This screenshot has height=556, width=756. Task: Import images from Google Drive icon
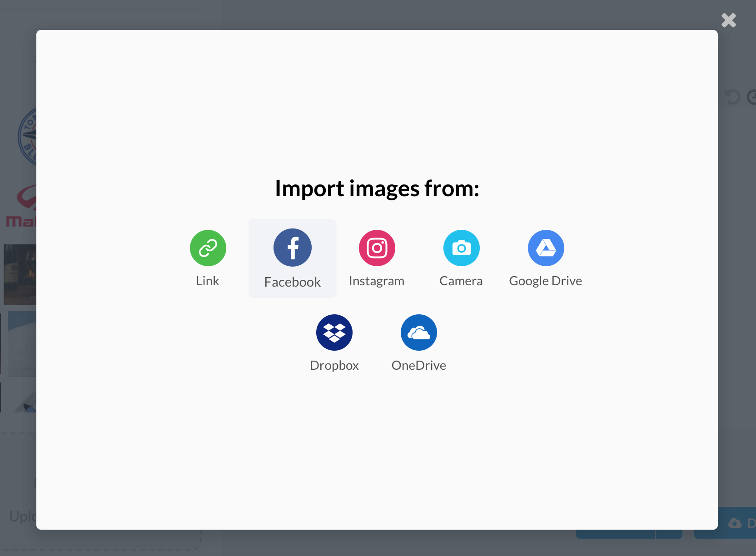545,248
